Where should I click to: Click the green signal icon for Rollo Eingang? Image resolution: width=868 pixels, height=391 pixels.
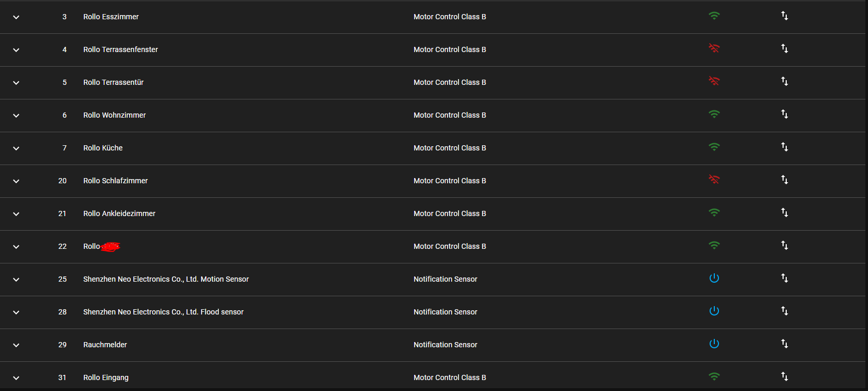pyautogui.click(x=714, y=376)
